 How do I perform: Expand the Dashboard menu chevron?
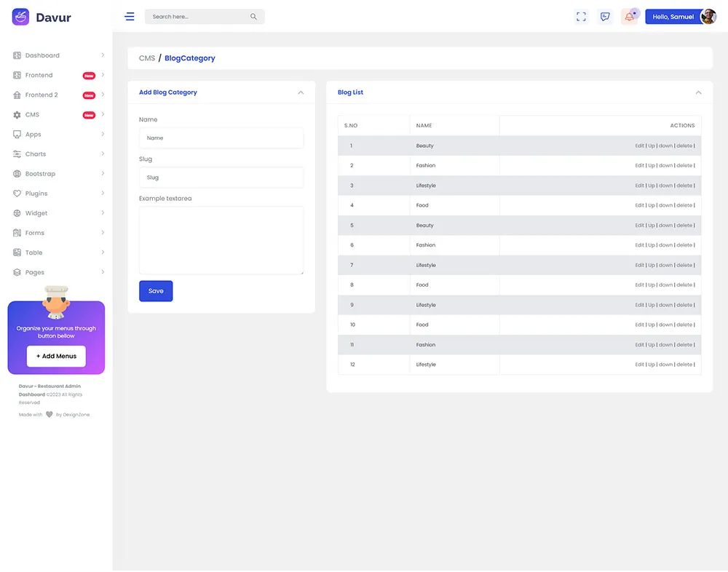(x=103, y=55)
